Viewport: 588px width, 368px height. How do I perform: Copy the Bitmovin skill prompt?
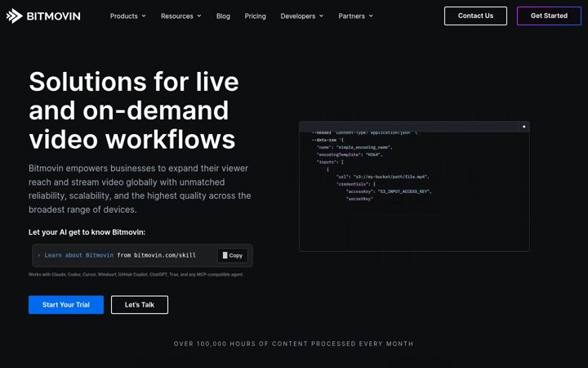(233, 255)
